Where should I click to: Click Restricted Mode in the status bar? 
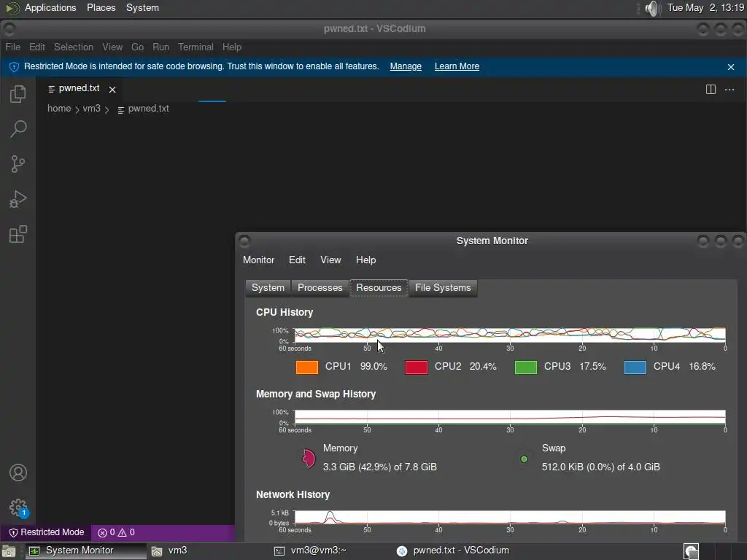47,532
